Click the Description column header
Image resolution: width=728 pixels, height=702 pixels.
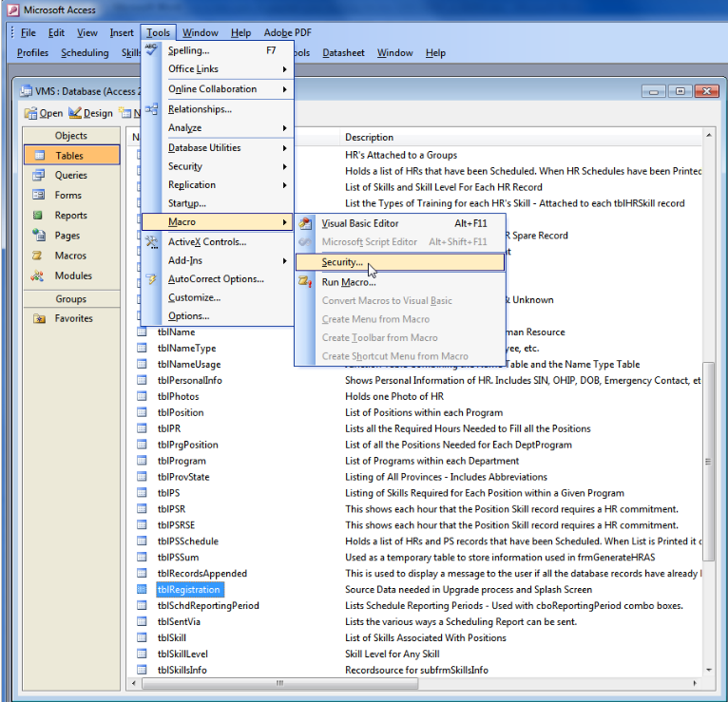click(x=521, y=138)
